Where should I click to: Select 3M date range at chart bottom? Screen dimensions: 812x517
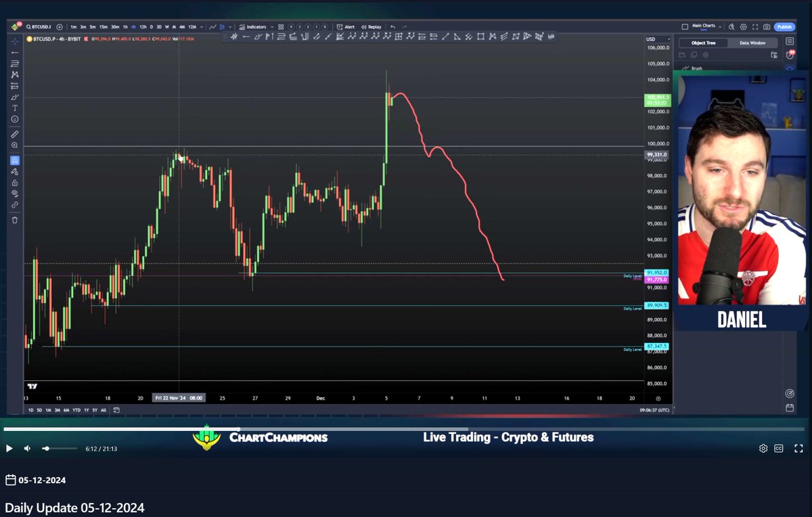tap(57, 410)
